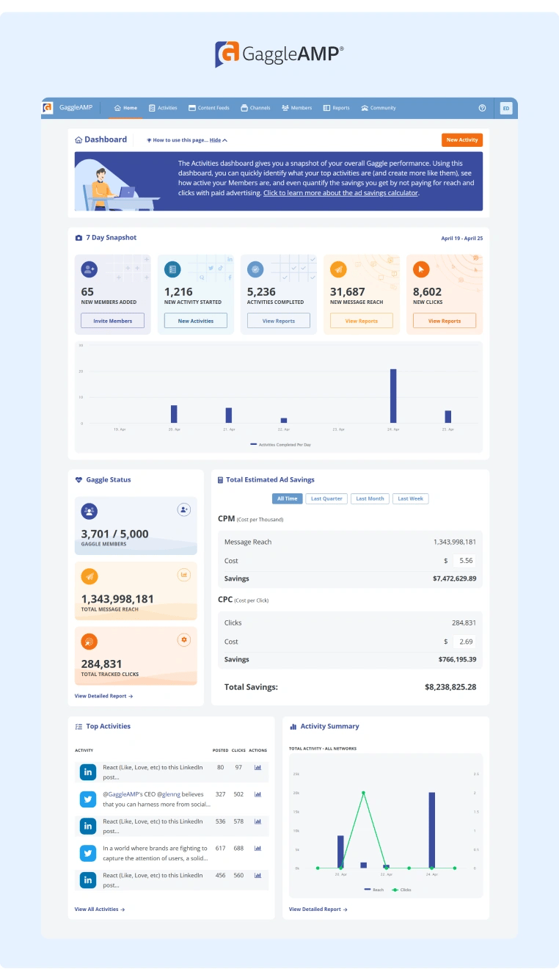Image resolution: width=559 pixels, height=980 pixels.
Task: Click the Gaggle Members group icon
Action: tap(89, 511)
